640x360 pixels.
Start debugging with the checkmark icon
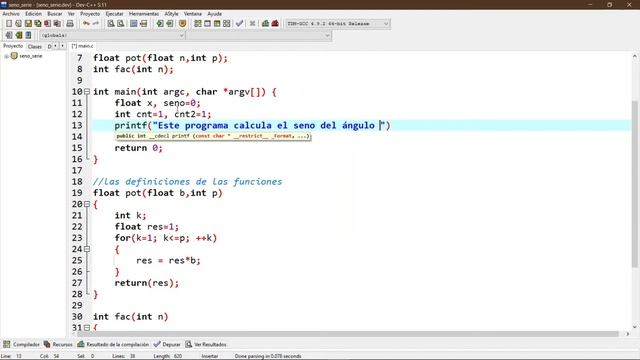tap(240, 24)
